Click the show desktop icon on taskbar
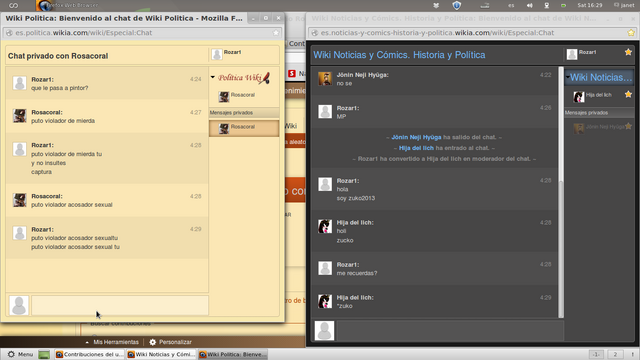The width and height of the screenshot is (640, 360). [44, 354]
